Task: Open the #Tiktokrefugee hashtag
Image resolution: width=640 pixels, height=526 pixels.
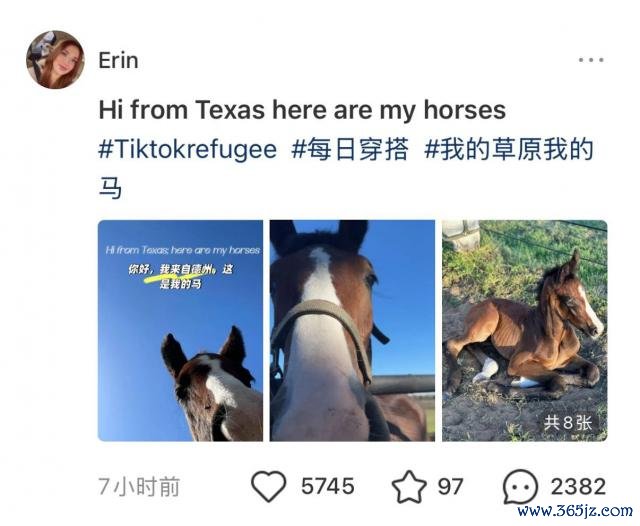Action: click(188, 149)
